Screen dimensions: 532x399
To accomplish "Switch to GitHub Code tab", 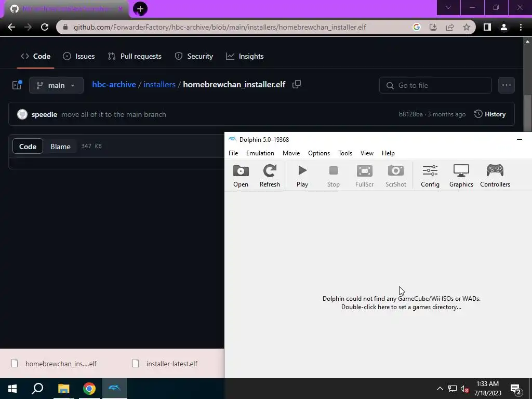I will 36,56.
